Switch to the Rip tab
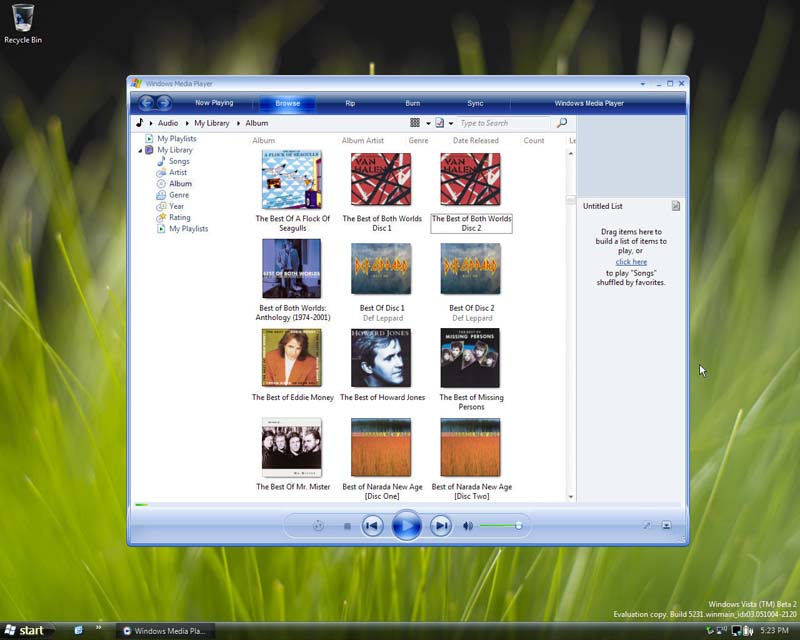 350,103
